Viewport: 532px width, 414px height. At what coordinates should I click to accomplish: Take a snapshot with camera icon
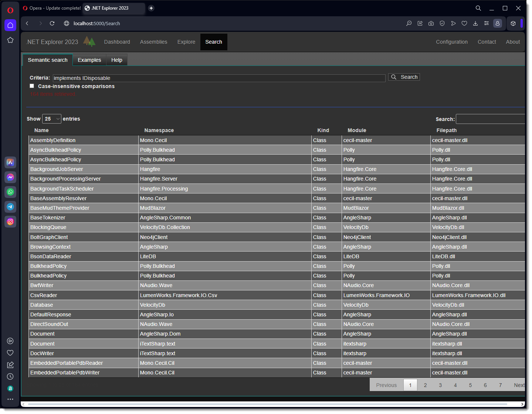(431, 23)
